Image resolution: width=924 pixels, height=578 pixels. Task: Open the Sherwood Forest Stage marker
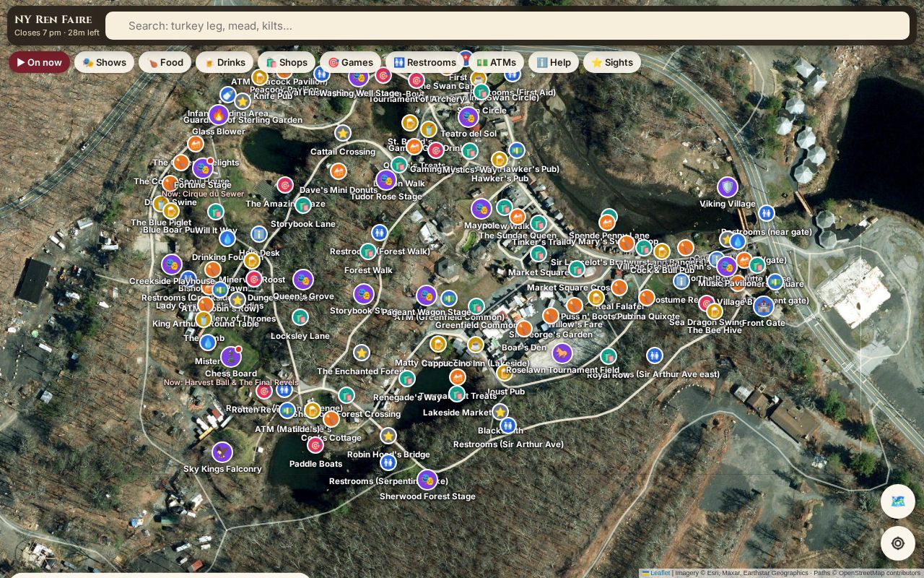coord(427,480)
